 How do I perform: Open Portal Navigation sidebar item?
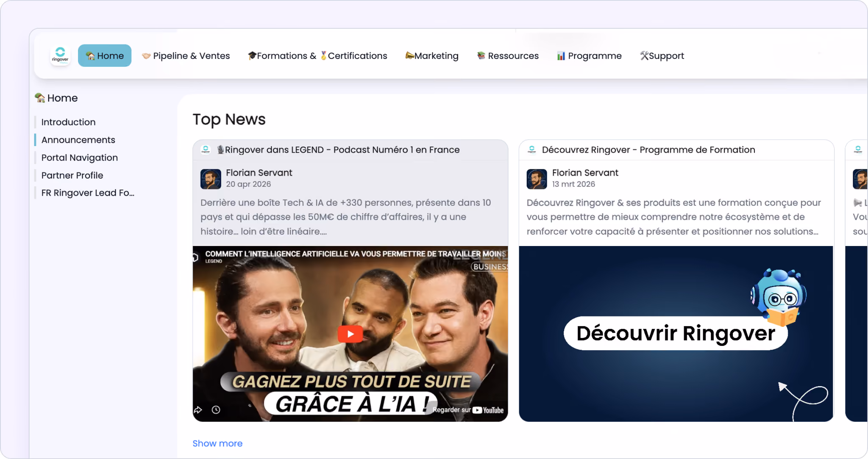tap(80, 158)
